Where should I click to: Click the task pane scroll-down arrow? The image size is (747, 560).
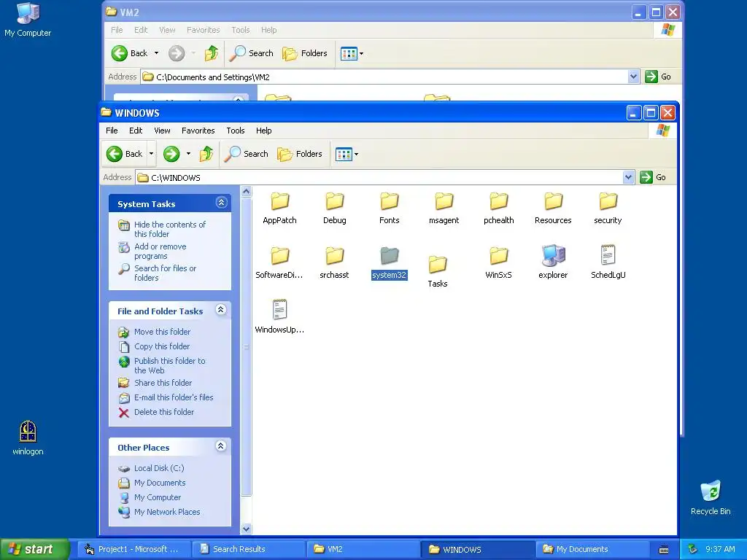pos(247,529)
